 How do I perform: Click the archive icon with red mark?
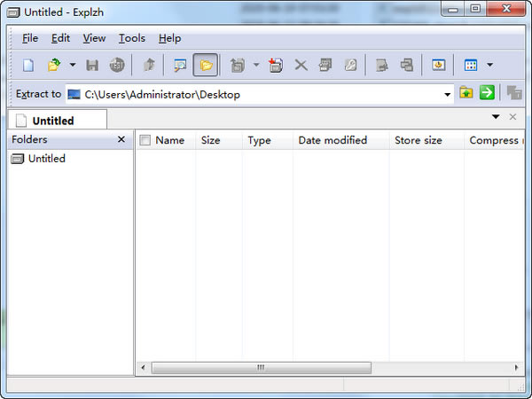click(x=276, y=65)
